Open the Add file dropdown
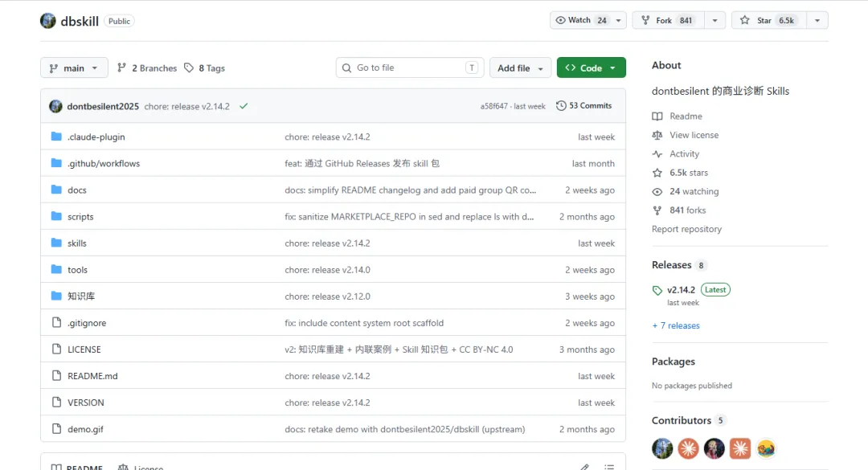Viewport: 868px width, 470px height. click(x=520, y=67)
